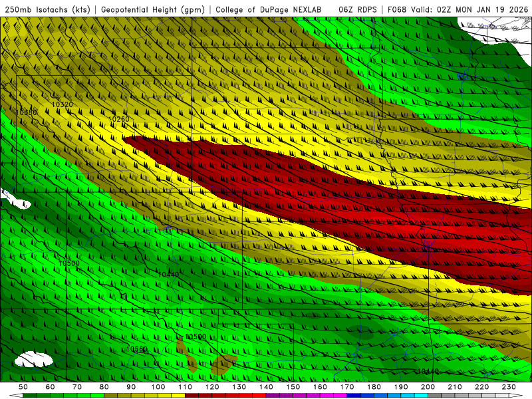This screenshot has height=399, width=532.
Task: Click the 160 value on the color scale
Action: click(320, 387)
